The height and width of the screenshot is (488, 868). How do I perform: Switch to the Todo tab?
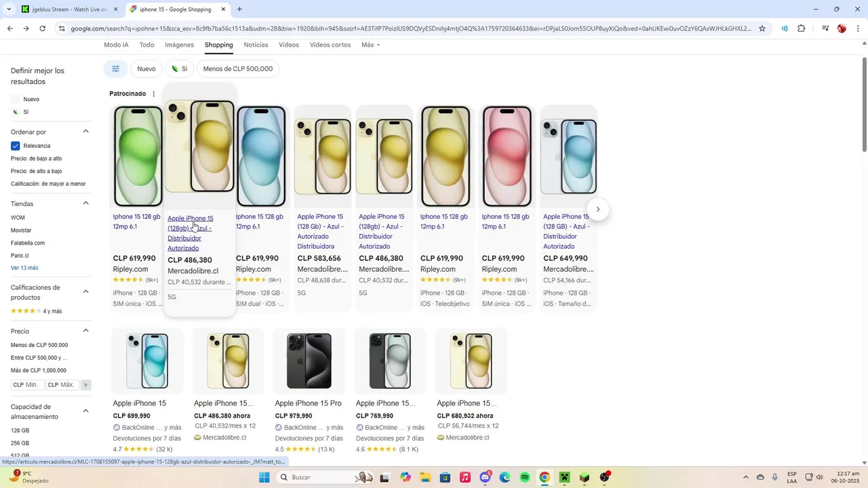146,45
